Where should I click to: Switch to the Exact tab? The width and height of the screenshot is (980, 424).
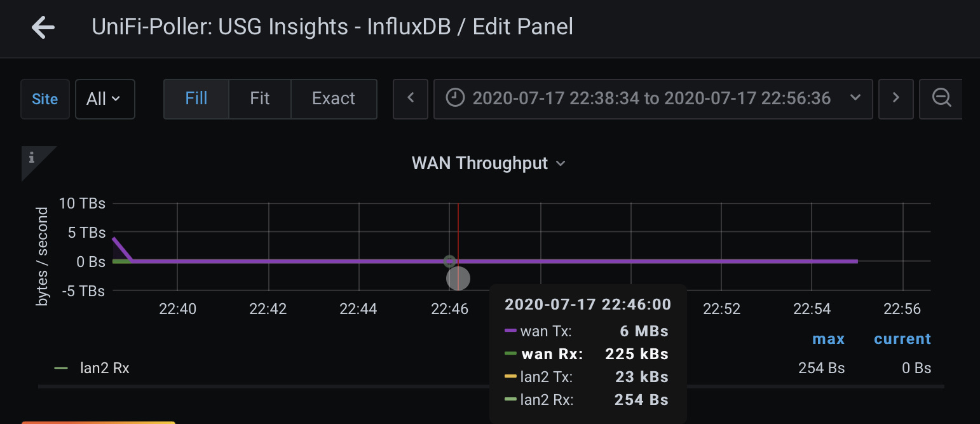(334, 99)
